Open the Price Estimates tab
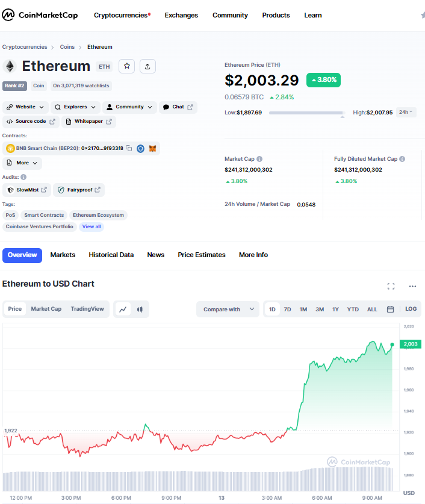Viewport: 425px width, 504px height. 202,255
